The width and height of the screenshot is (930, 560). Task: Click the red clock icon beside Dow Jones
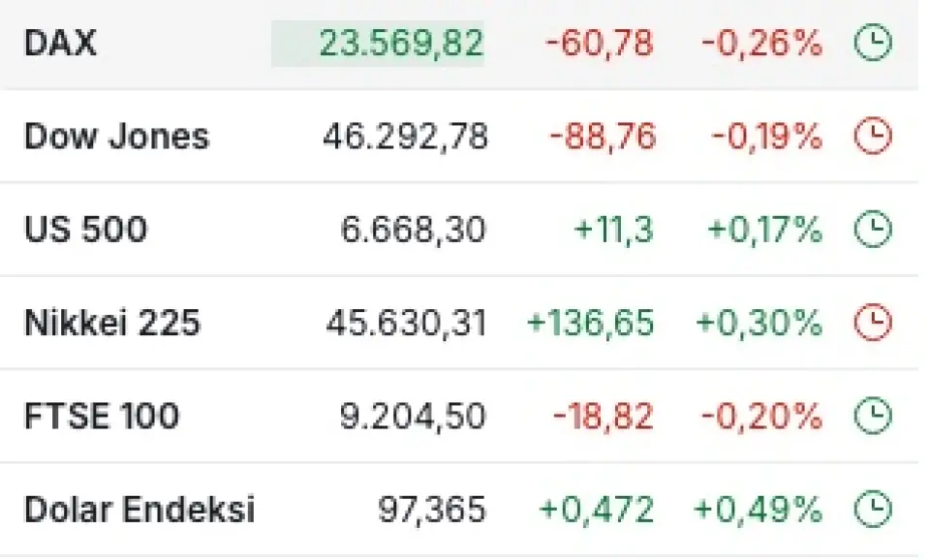tap(873, 136)
